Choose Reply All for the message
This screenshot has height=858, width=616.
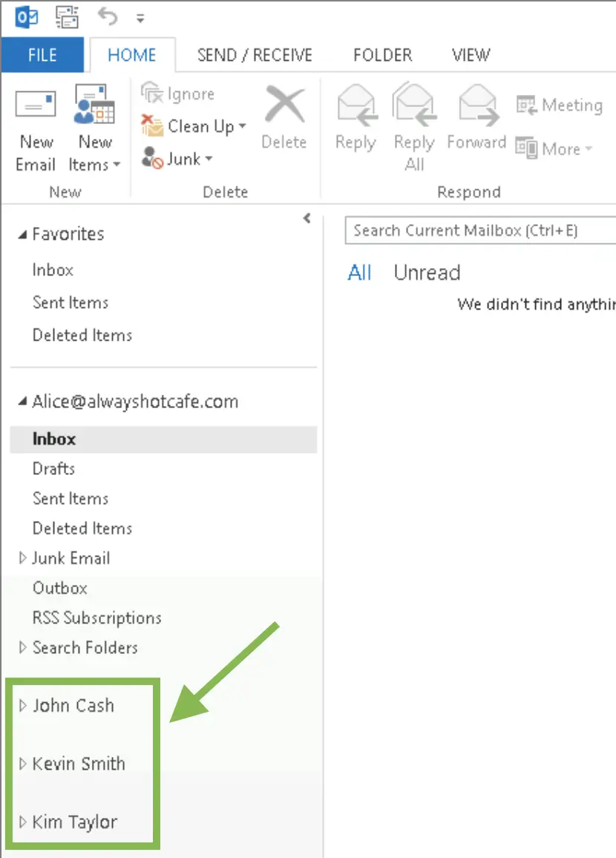pyautogui.click(x=413, y=119)
